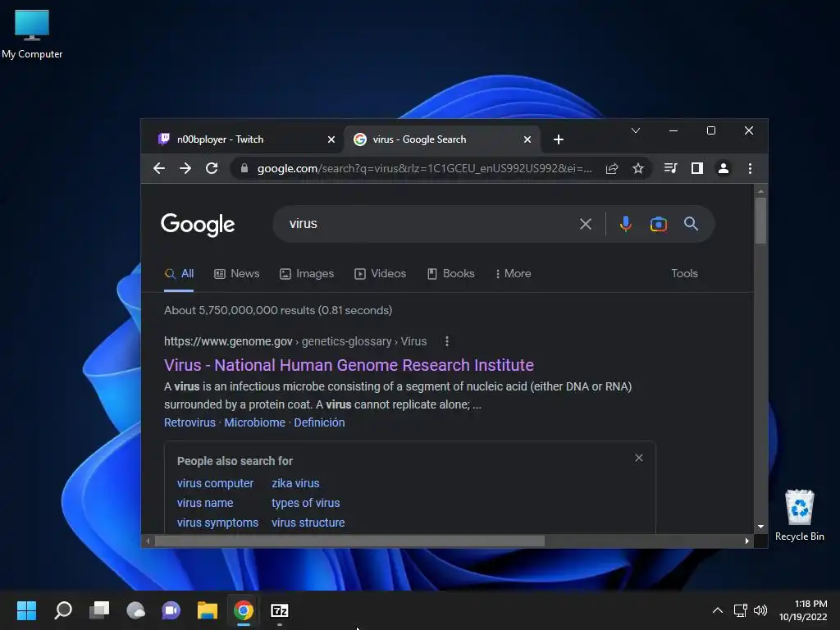Open search Tools button
Viewport: 840px width, 630px height.
[x=685, y=273]
